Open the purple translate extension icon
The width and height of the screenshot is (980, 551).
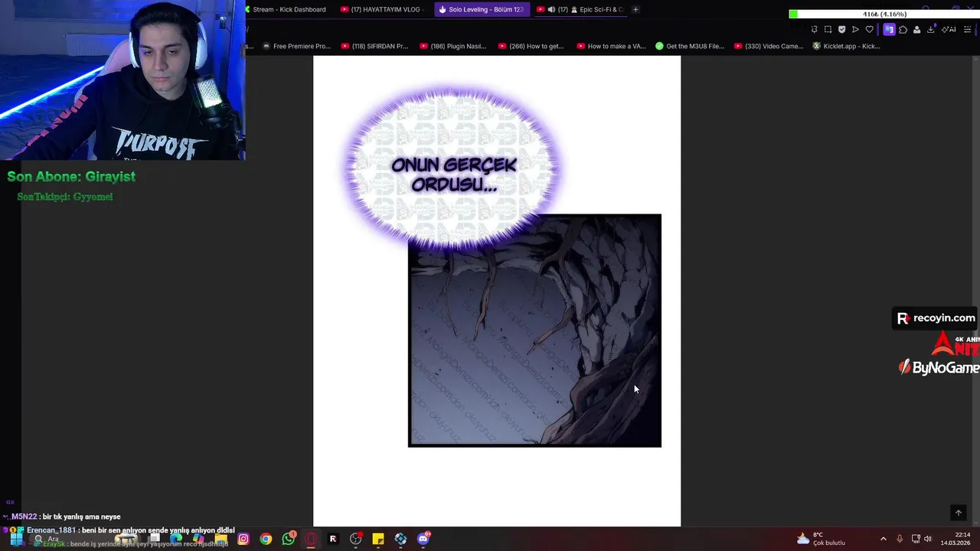889,30
